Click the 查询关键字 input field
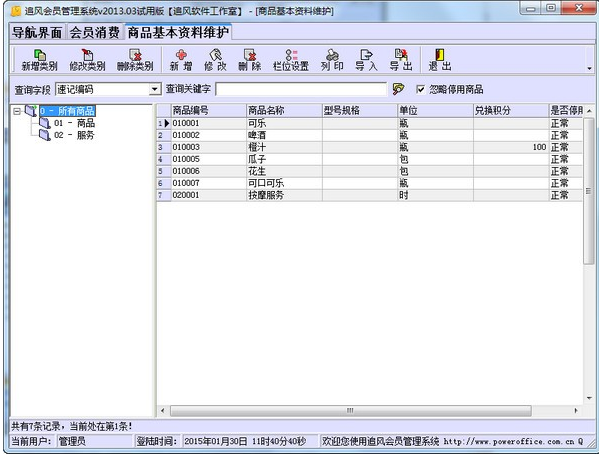This screenshot has height=456, width=599. (x=301, y=89)
